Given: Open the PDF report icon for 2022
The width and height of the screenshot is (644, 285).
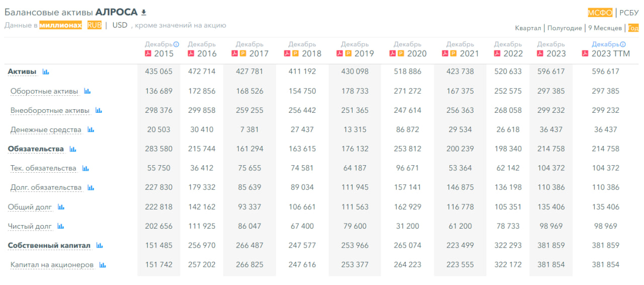Looking at the screenshot, I should (x=497, y=53).
